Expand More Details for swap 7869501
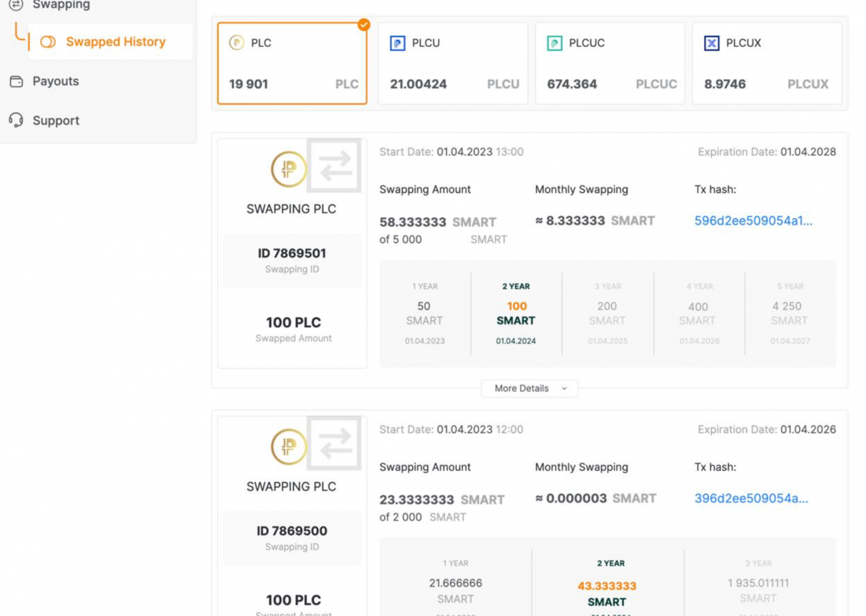Viewport: 866px width, 616px height. point(521,388)
